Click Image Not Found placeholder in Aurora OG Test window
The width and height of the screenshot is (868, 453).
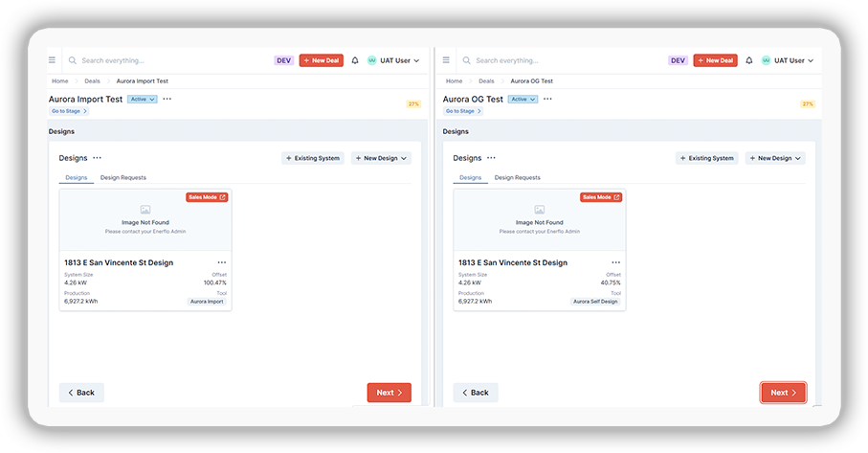click(540, 220)
